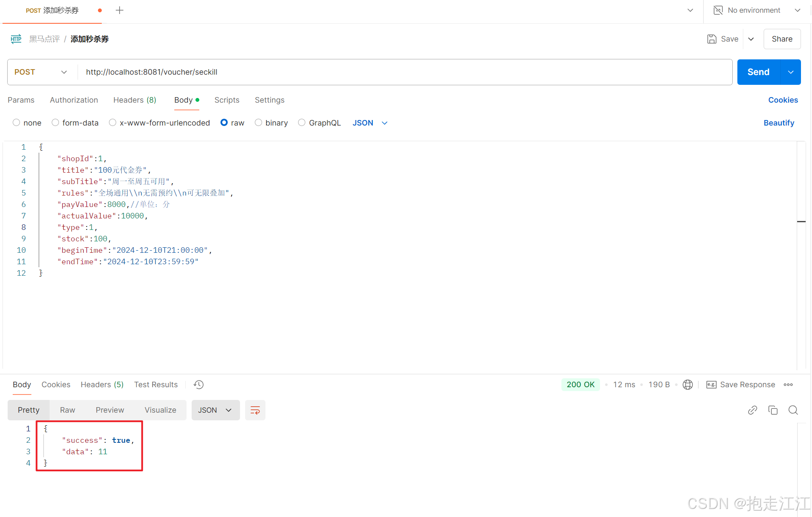Switch response view to Visualize

pyautogui.click(x=160, y=410)
